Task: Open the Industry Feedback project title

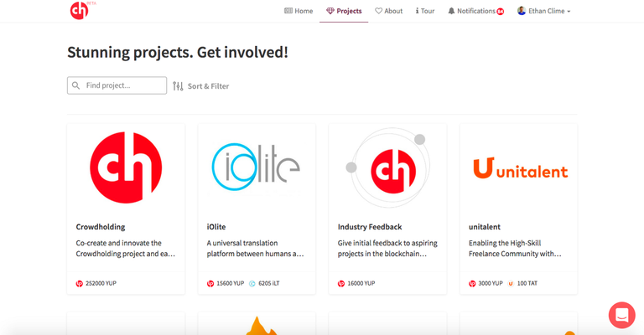Action: tap(370, 227)
